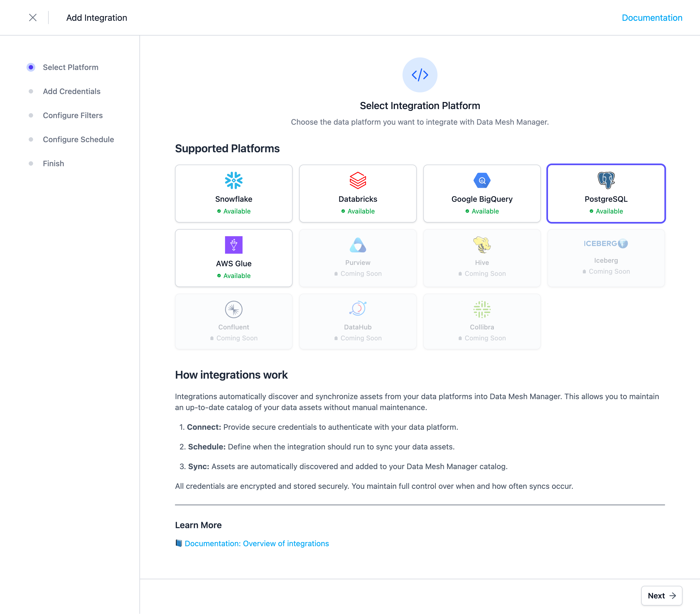700x614 pixels.
Task: Click the Collibra icon
Action: [x=482, y=309]
